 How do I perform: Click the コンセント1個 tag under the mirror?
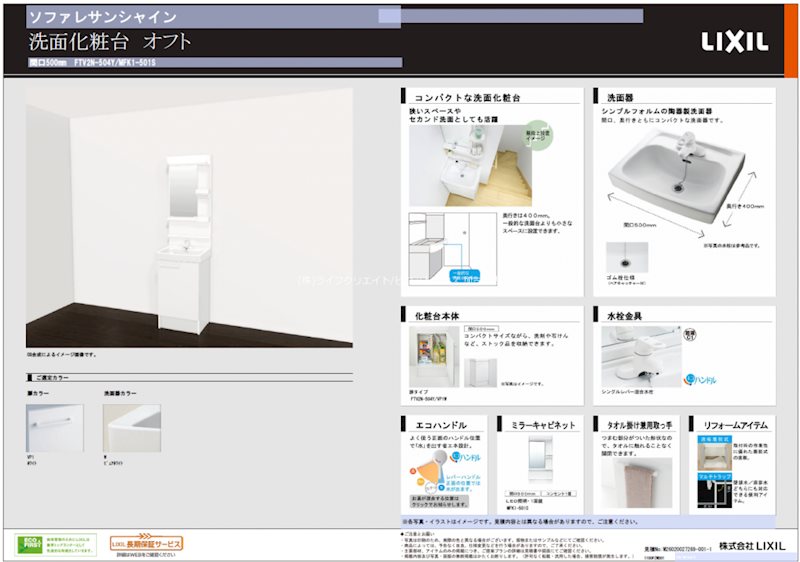click(x=561, y=494)
